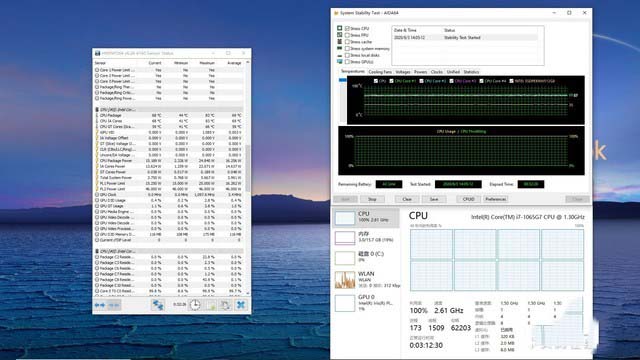The image size is (640, 360).
Task: Click the HWiNFO close X icon in toolbar
Action: (x=241, y=305)
